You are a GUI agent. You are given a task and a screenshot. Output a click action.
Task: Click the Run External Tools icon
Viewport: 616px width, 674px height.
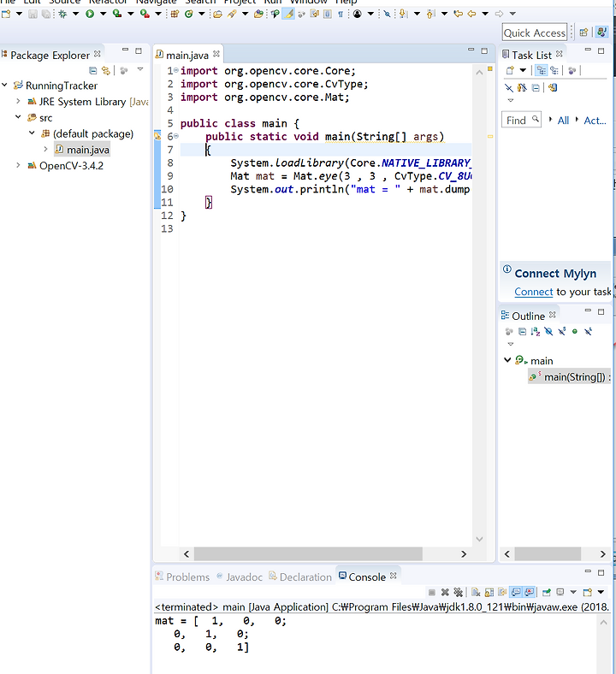click(x=145, y=14)
